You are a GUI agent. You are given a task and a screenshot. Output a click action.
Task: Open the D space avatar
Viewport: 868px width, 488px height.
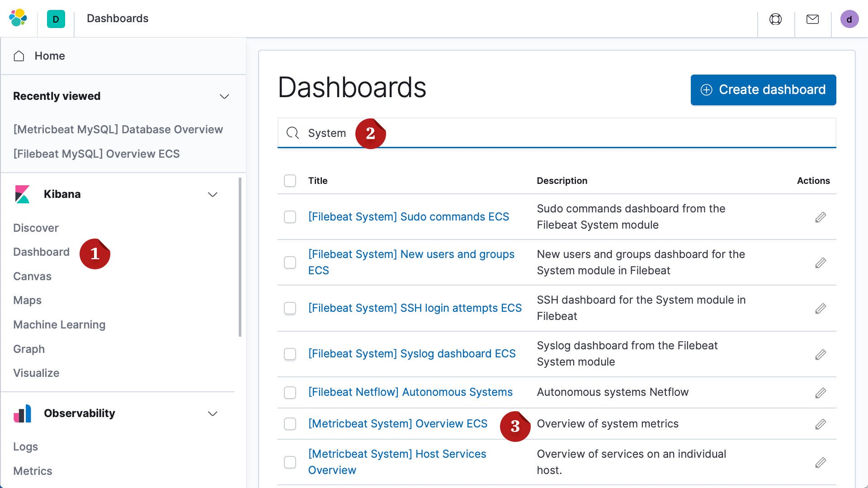[56, 19]
